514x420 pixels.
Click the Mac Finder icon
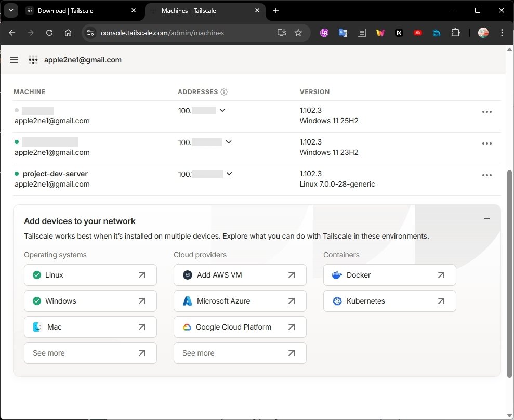tap(37, 327)
